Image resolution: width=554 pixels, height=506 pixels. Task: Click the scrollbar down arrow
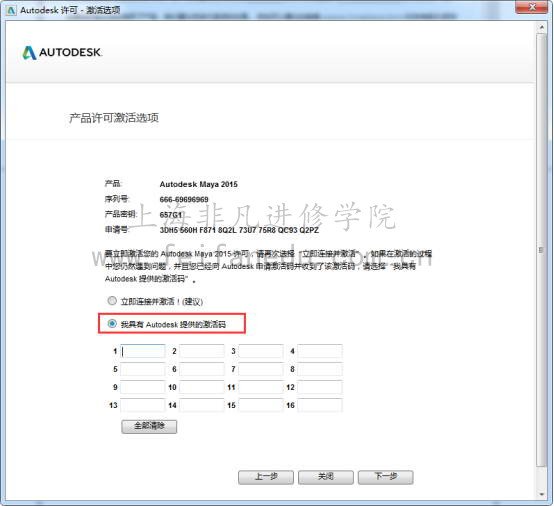pos(541,495)
